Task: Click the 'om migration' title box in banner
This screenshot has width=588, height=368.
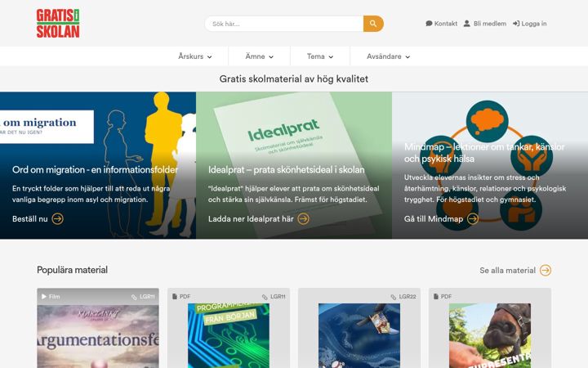Action: click(47, 127)
